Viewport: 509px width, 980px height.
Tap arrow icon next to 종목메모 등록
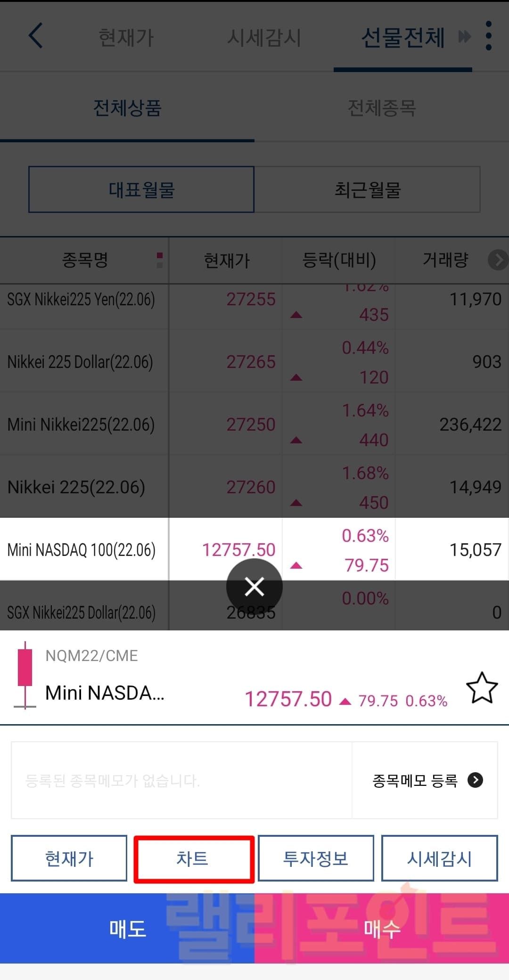click(475, 780)
